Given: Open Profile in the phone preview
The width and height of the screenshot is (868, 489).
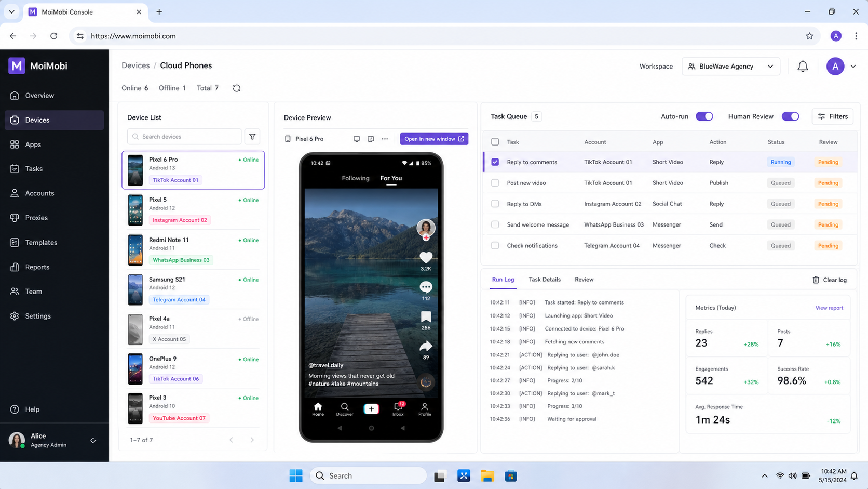Looking at the screenshot, I should click(x=425, y=409).
